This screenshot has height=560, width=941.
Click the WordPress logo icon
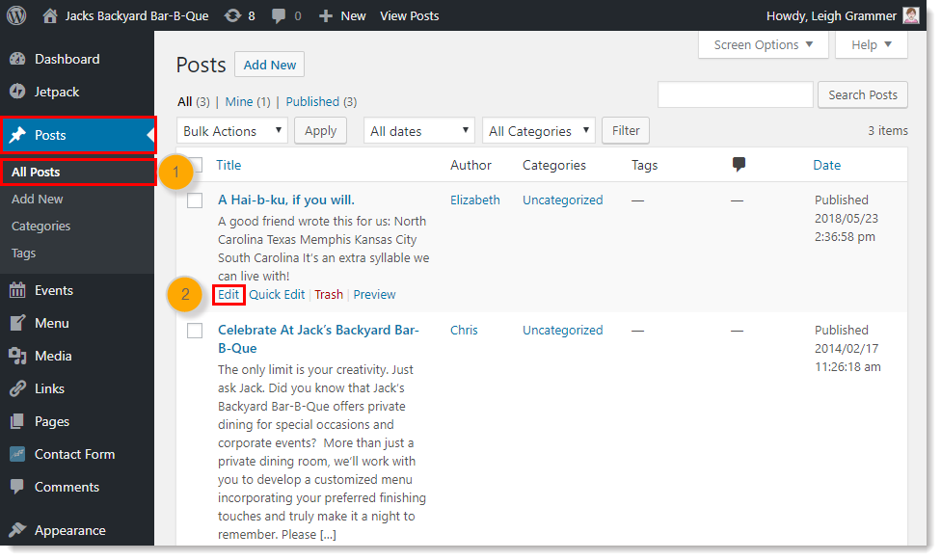16,15
